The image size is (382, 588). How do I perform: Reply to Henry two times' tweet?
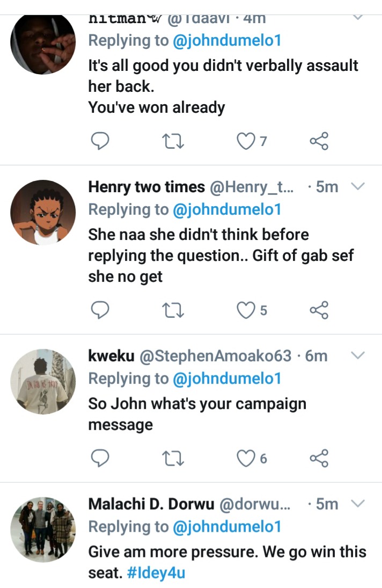click(x=99, y=310)
